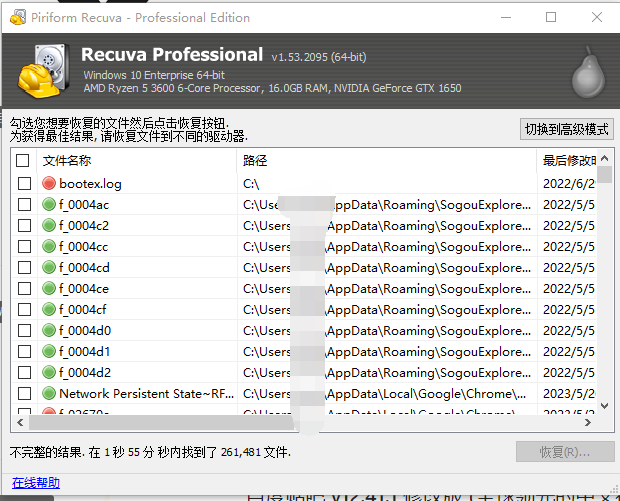Minimize the Recuva window
This screenshot has width=620, height=501.
tap(506, 17)
